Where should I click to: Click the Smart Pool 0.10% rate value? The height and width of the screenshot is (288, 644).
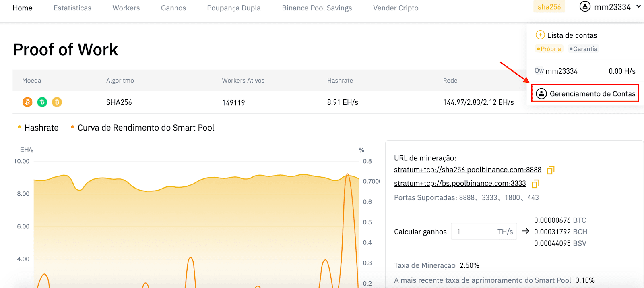coord(585,280)
